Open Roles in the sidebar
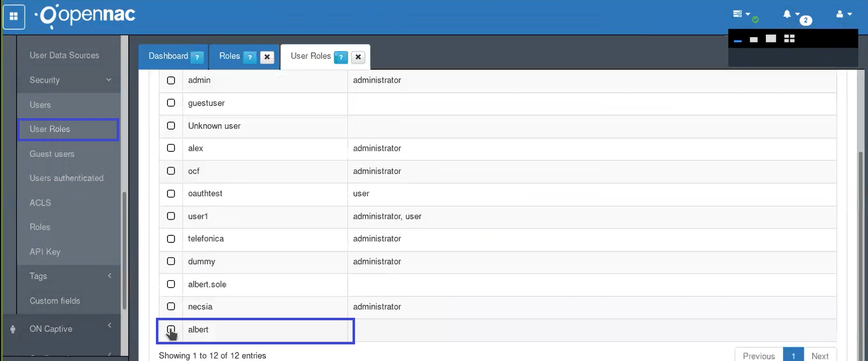868x361 pixels. (40, 227)
